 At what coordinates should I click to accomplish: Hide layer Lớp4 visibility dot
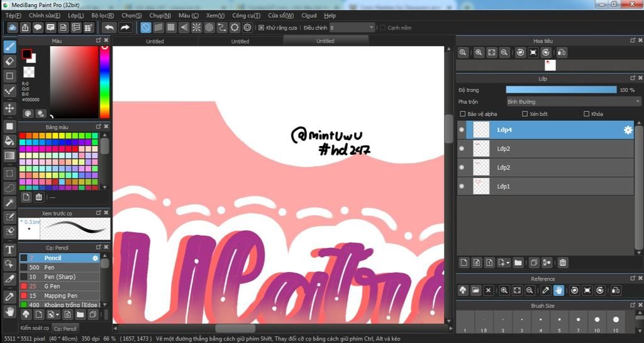pyautogui.click(x=462, y=130)
